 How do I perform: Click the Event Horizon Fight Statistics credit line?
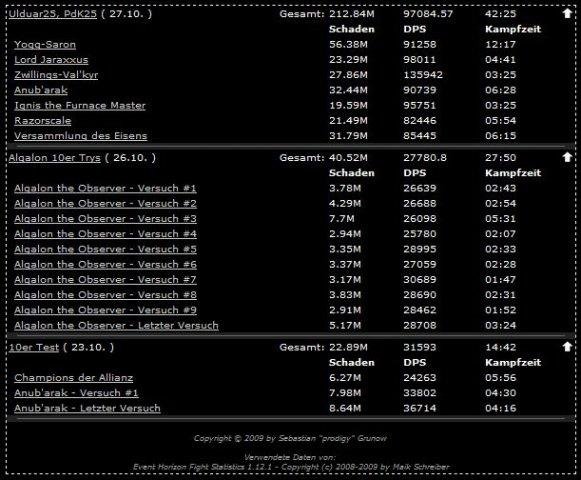click(x=291, y=467)
